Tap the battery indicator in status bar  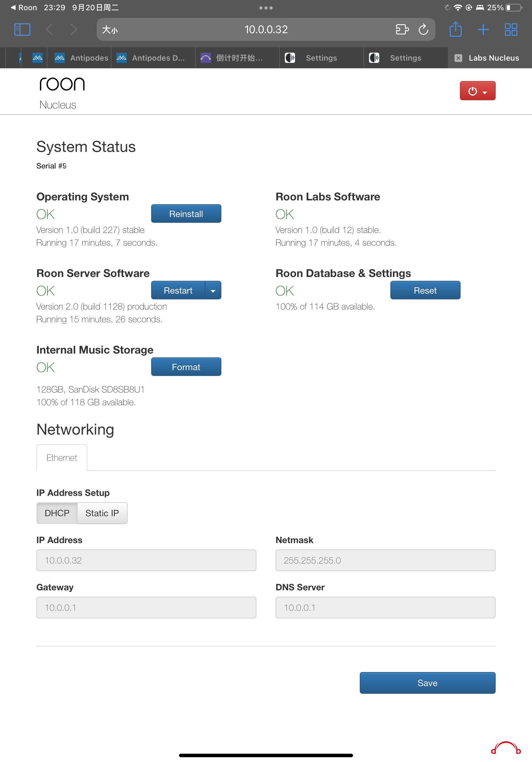point(514,7)
